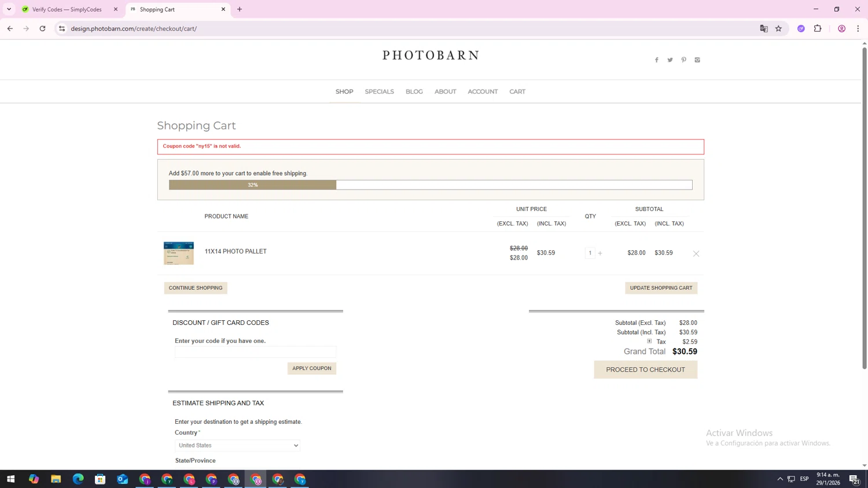Open the ABOUT navigation item

coord(446,91)
